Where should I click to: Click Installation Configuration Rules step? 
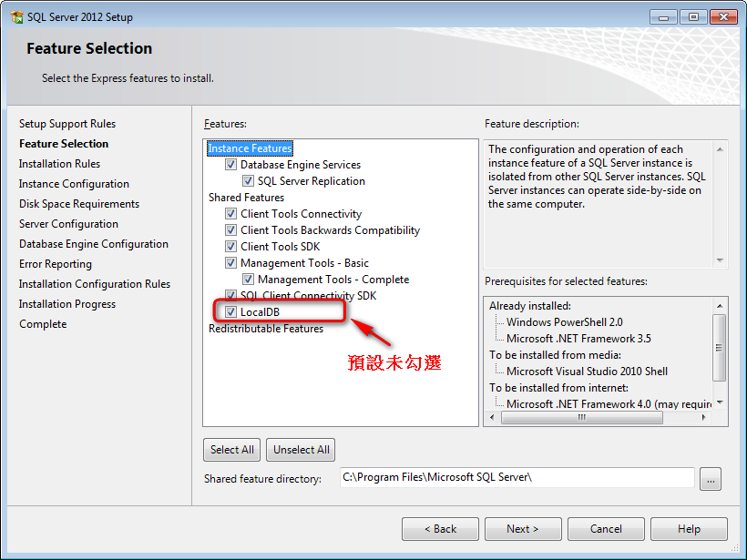tap(95, 284)
